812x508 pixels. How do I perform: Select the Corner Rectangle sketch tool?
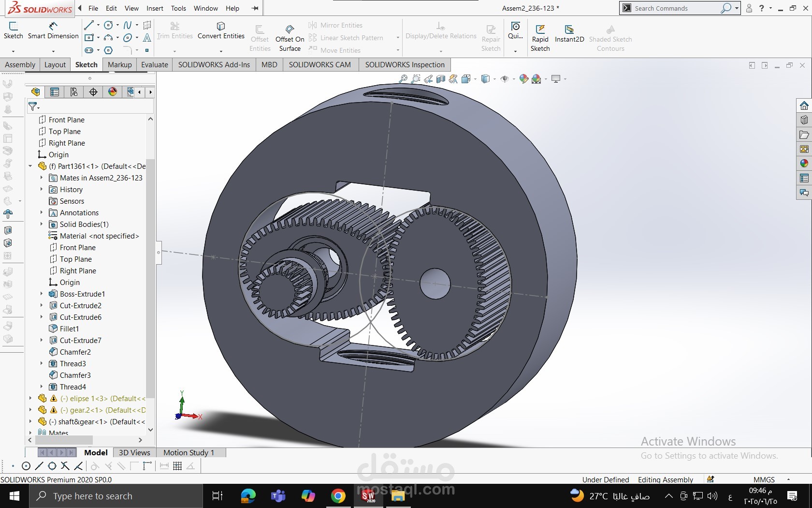point(89,38)
